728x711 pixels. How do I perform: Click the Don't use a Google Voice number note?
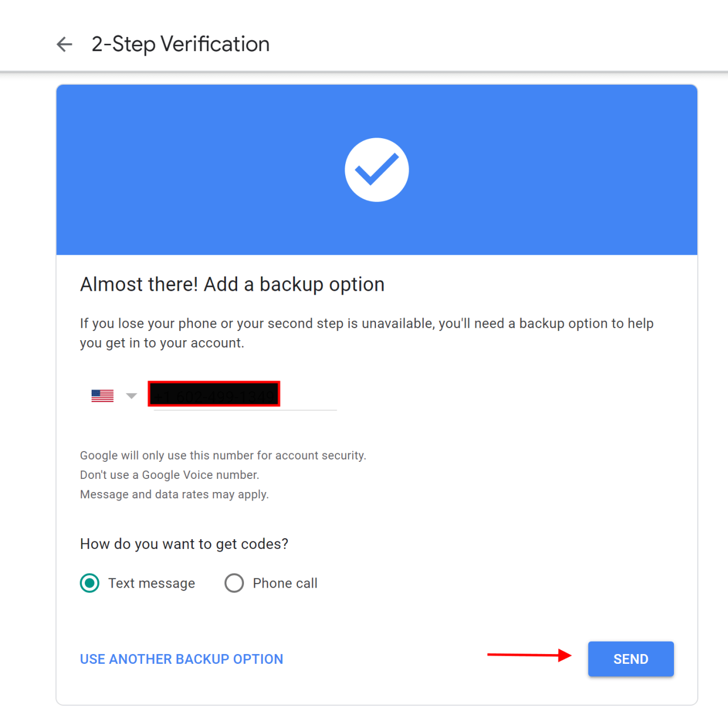[169, 475]
